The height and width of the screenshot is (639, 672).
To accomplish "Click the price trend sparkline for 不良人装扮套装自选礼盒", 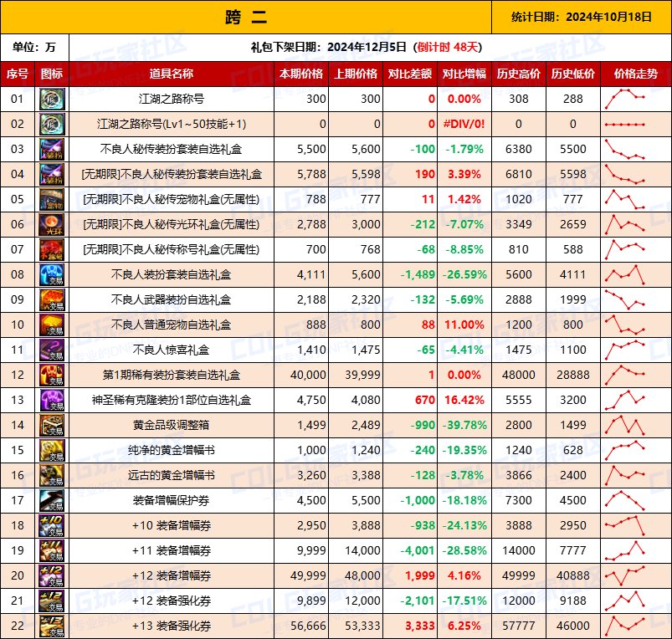I will (x=625, y=274).
